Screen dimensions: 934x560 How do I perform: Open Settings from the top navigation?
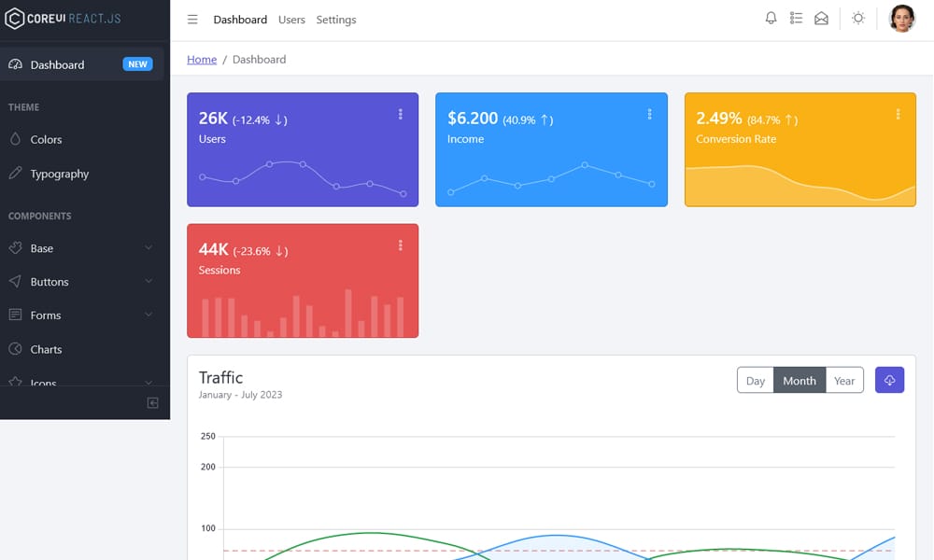336,19
